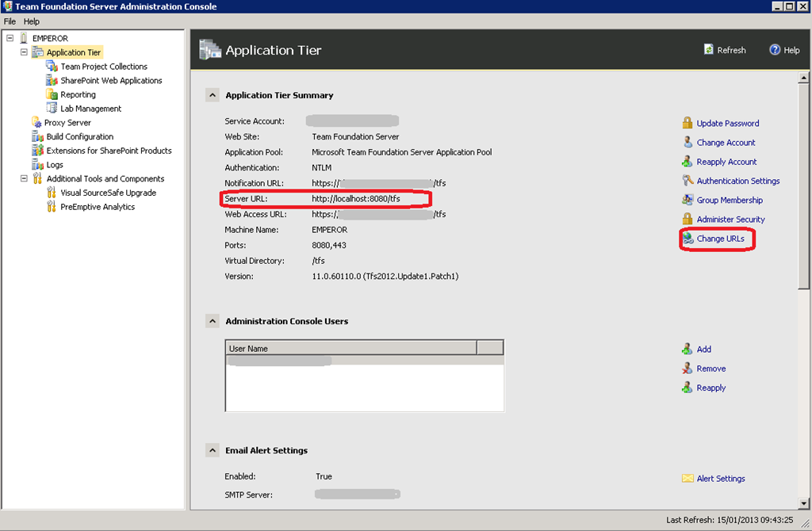Click the Logs node icon
The height and width of the screenshot is (531, 812).
point(38,165)
